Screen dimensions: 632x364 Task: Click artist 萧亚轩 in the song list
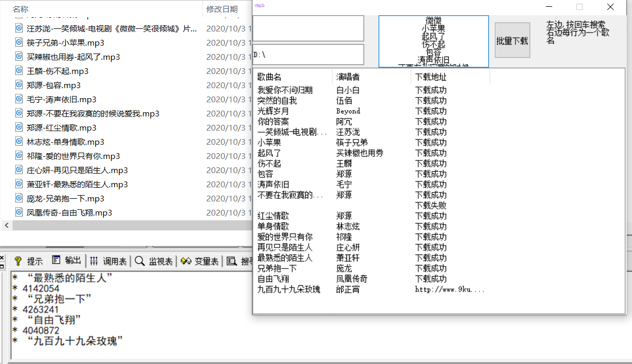[x=348, y=258]
